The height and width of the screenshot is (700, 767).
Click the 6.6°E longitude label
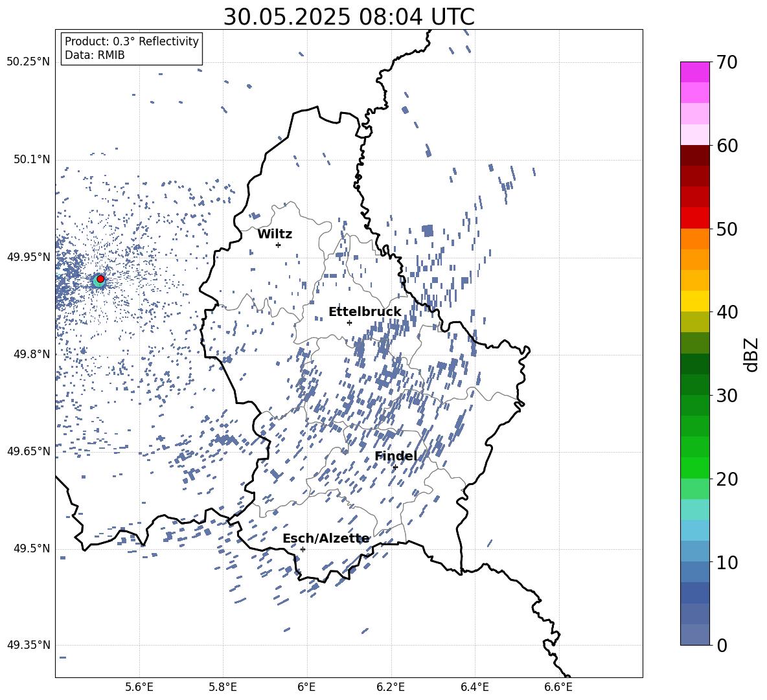(x=558, y=687)
